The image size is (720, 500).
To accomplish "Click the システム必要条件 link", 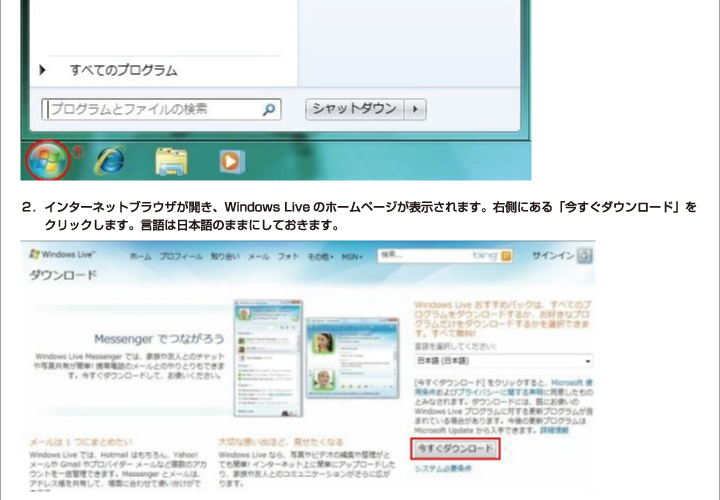I will tap(443, 469).
